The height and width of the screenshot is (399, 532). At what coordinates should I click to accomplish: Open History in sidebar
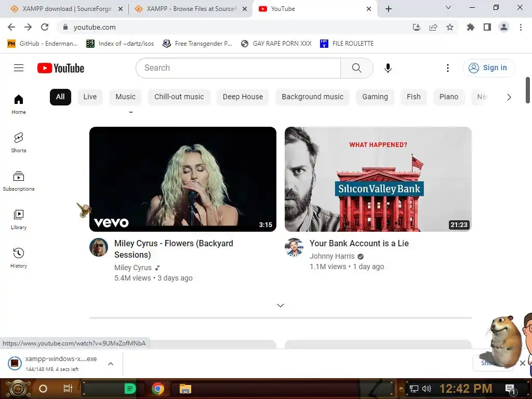19,258
